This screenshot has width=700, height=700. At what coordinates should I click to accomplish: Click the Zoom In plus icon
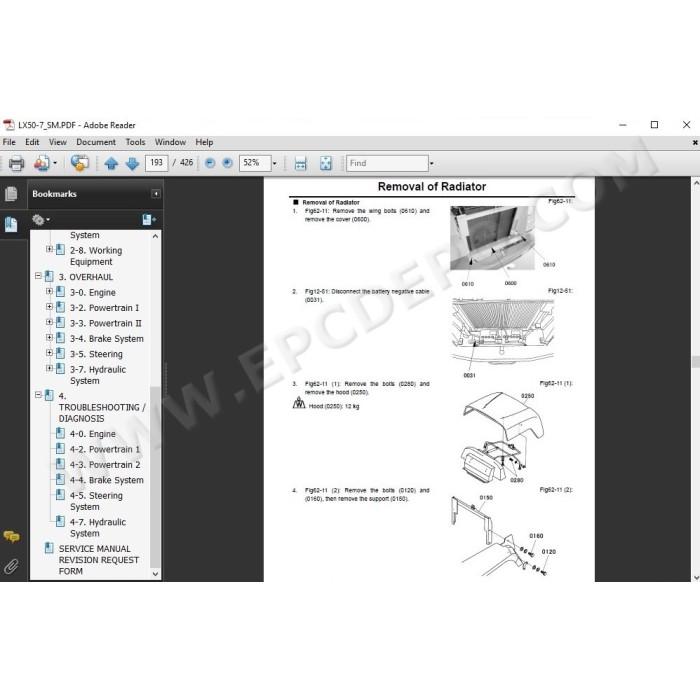[227, 163]
